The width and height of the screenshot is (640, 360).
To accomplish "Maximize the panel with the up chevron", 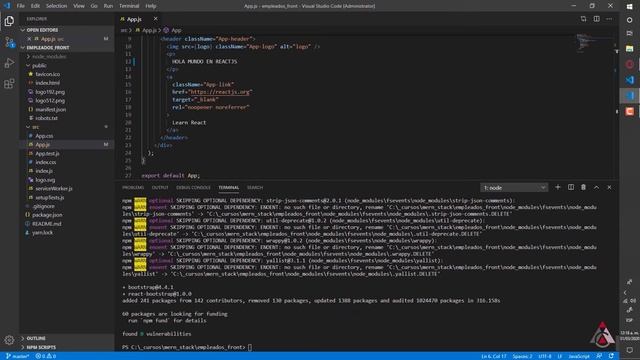I will point(596,187).
